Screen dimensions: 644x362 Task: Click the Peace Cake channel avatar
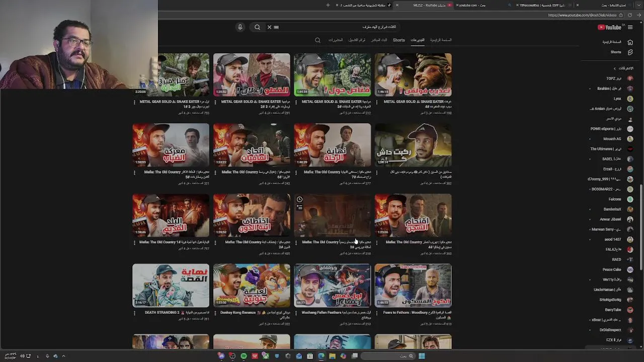point(630,269)
